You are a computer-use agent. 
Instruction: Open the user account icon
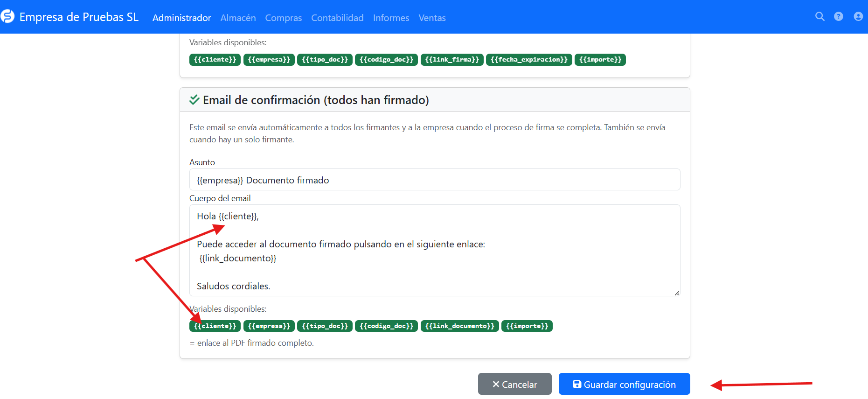point(858,17)
